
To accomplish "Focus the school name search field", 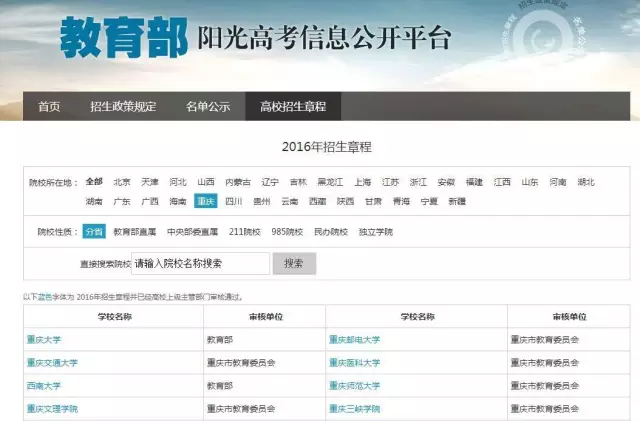I will 200,263.
